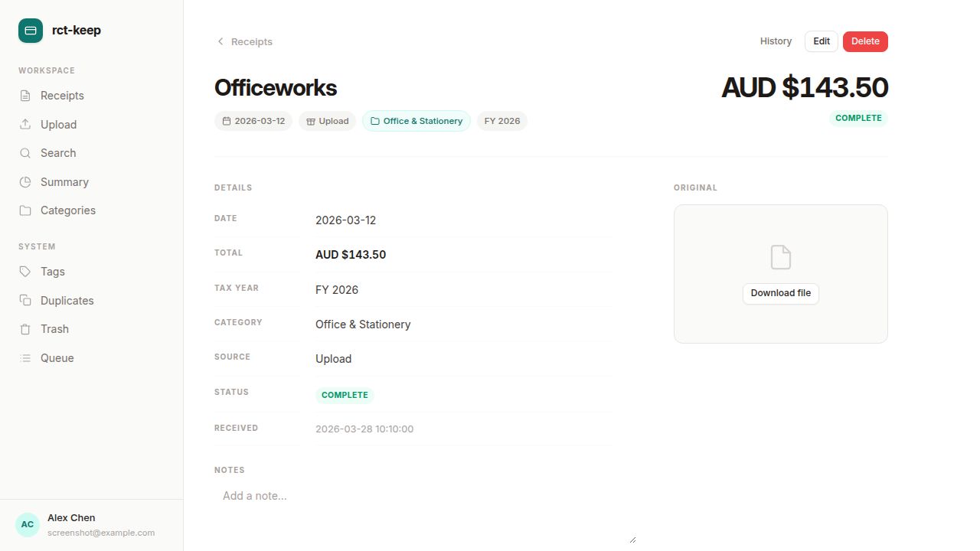The width and height of the screenshot is (980, 551).
Task: Open the Duplicates section icon
Action: 27,300
